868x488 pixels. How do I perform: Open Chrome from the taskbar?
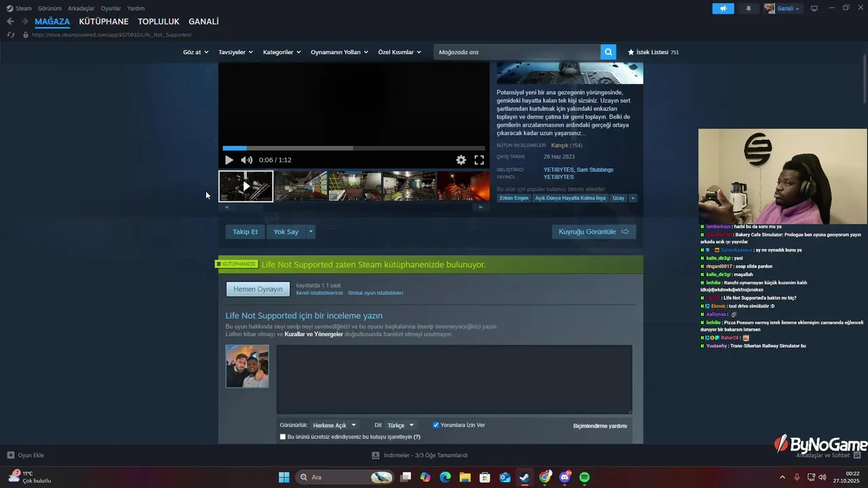click(545, 477)
